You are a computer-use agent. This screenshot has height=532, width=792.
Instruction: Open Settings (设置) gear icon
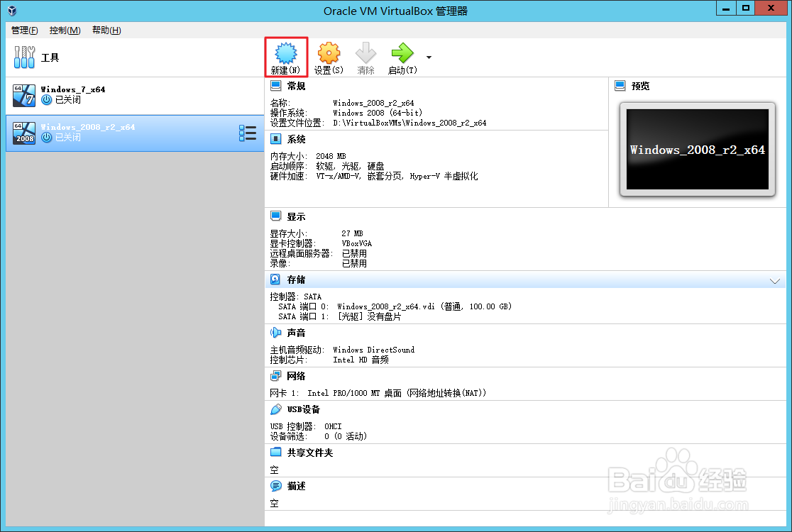point(329,53)
